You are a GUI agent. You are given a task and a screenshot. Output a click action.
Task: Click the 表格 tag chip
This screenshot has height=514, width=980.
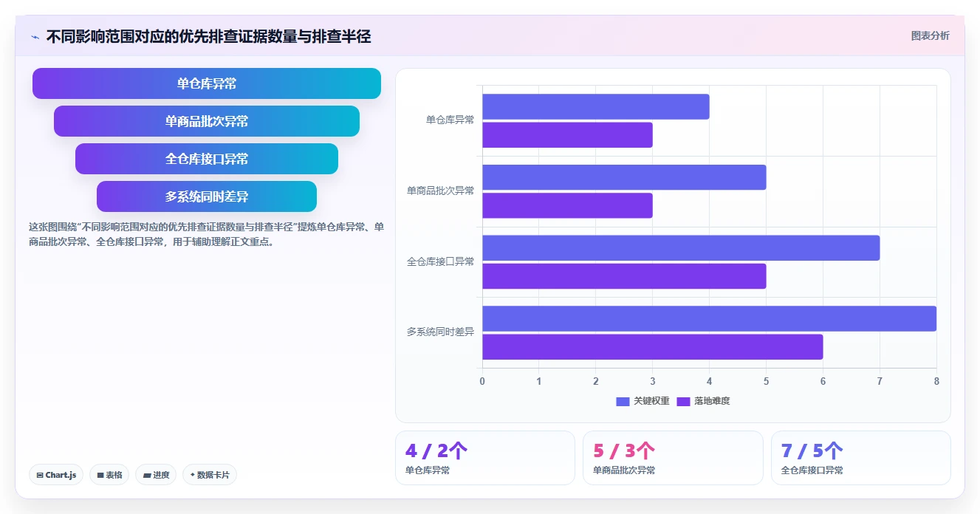[109, 475]
